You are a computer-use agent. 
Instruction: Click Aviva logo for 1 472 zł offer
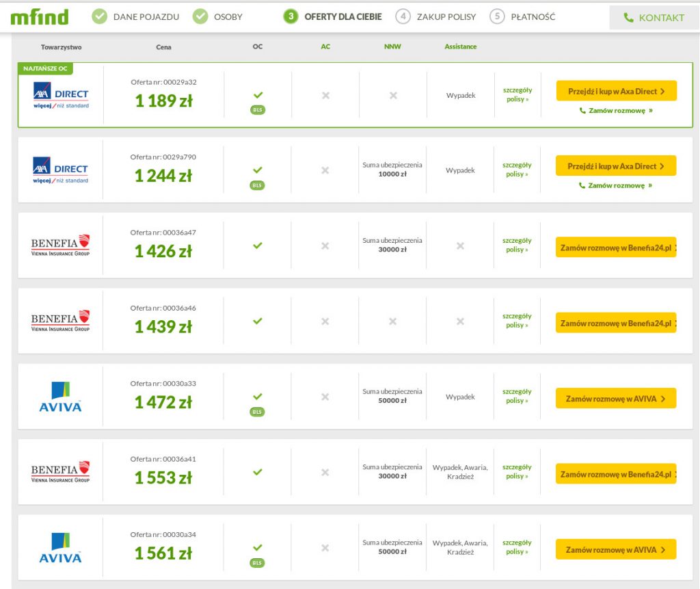[x=60, y=397]
